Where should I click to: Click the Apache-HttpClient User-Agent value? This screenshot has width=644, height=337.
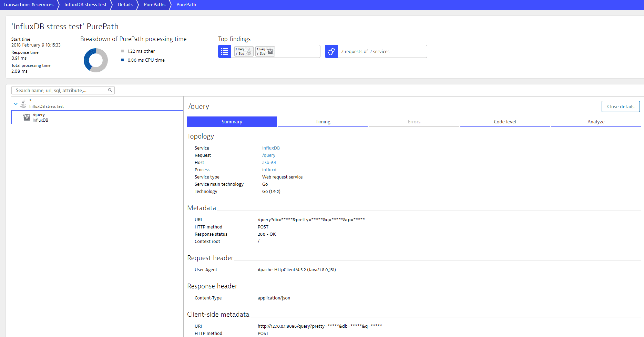click(x=297, y=270)
